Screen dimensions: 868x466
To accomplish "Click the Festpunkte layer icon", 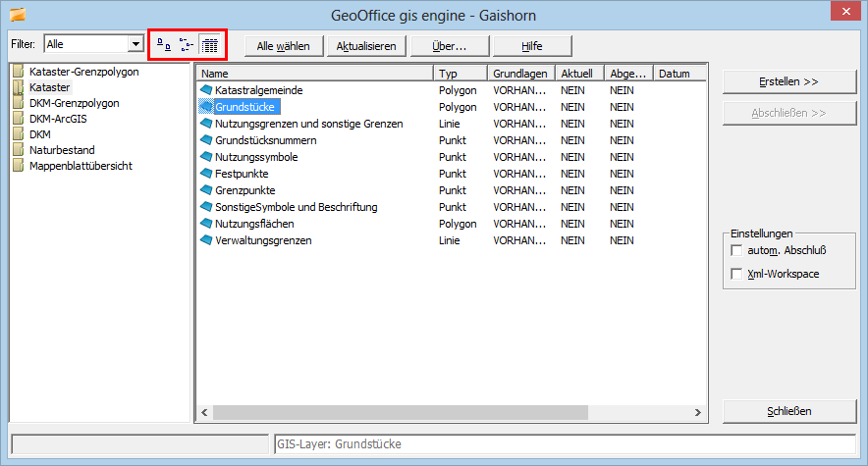I will pyautogui.click(x=206, y=173).
